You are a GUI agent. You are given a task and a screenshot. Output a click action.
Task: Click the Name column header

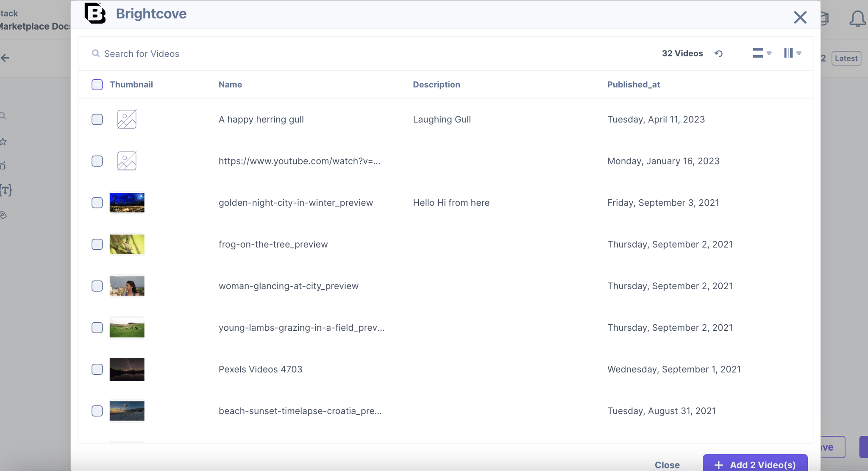230,84
